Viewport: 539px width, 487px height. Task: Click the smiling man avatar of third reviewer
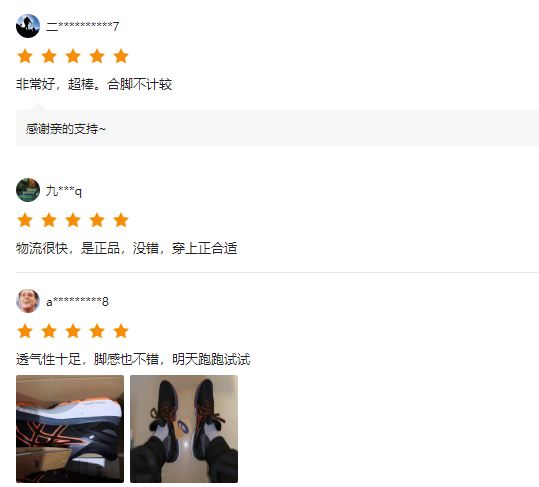28,301
